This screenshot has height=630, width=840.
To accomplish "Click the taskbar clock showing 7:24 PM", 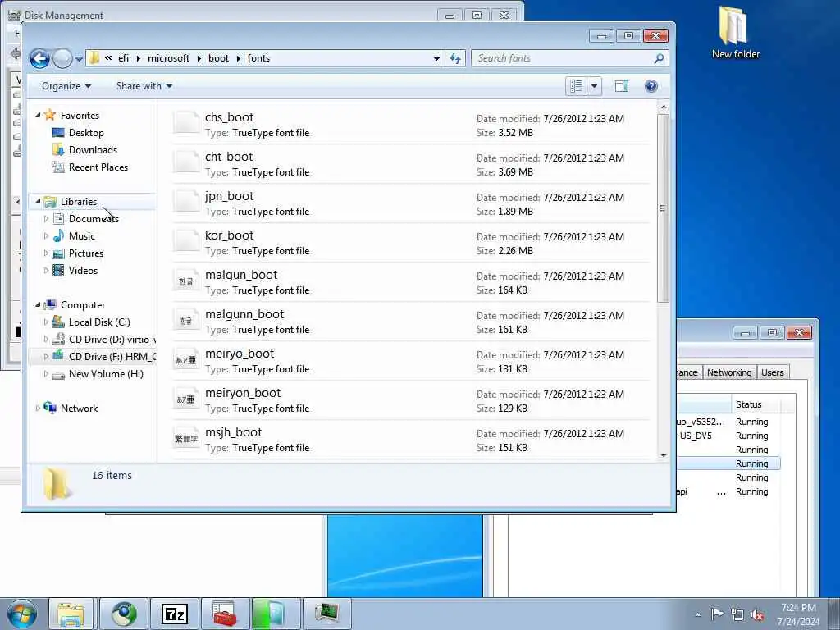I will [x=798, y=614].
